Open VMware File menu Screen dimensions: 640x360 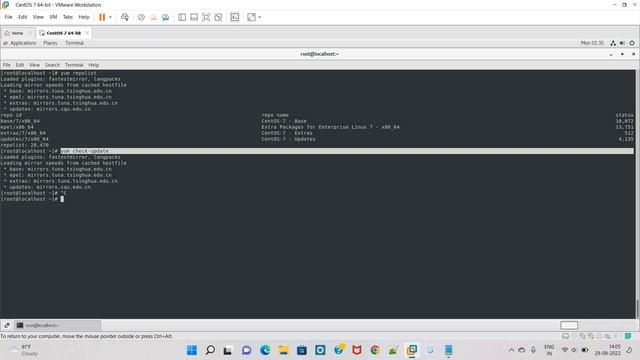coord(8,17)
